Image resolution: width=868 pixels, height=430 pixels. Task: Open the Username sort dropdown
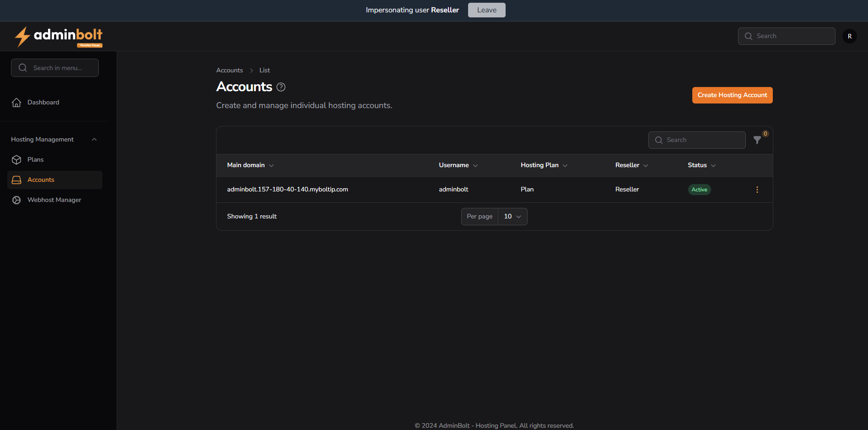pos(476,165)
